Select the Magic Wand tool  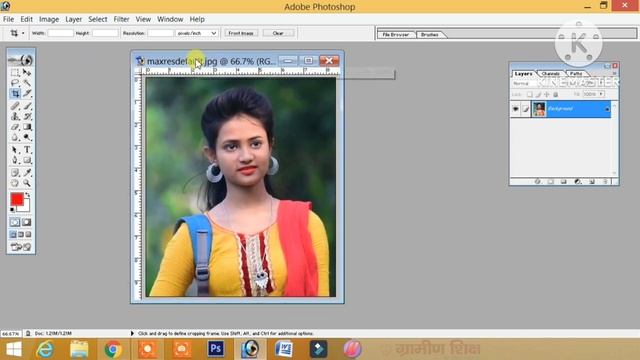tap(27, 83)
